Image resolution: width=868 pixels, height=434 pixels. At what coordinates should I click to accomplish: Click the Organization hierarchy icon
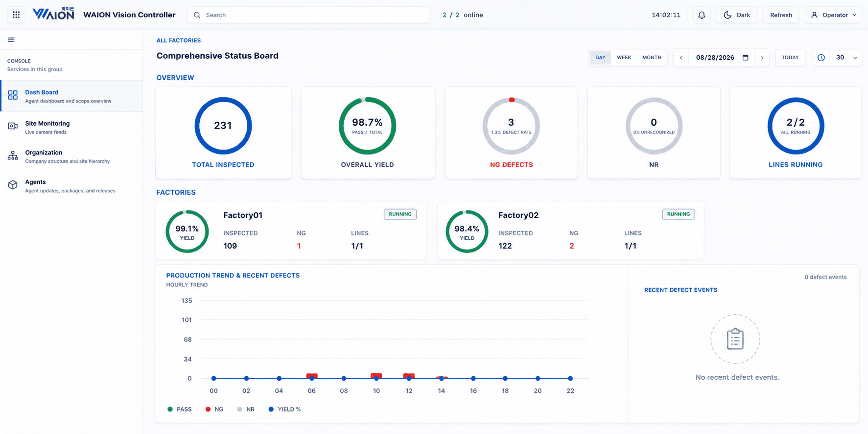pos(13,156)
